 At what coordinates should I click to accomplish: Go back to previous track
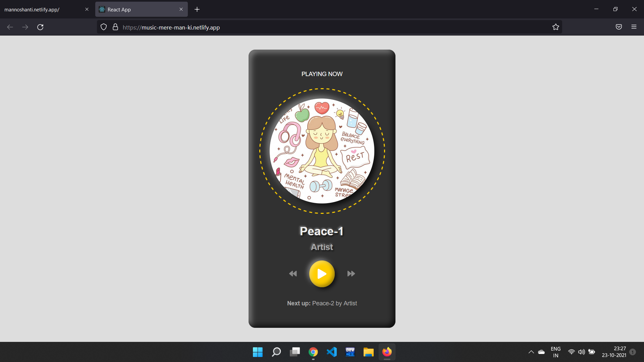click(x=293, y=274)
